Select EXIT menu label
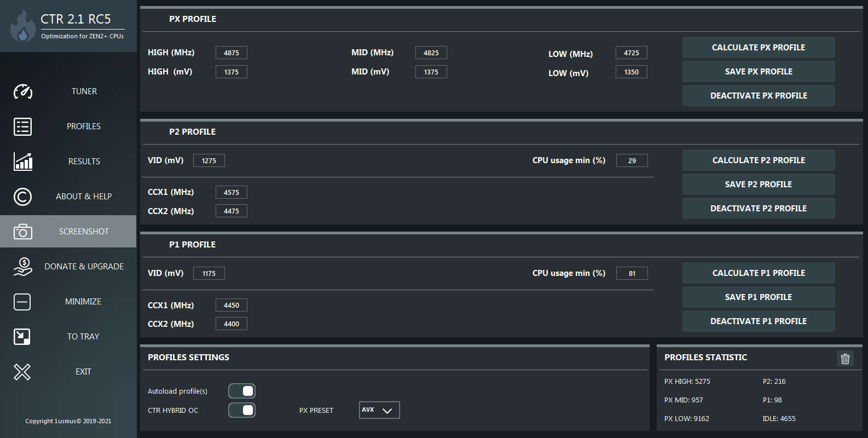This screenshot has height=438, width=868. pyautogui.click(x=83, y=372)
